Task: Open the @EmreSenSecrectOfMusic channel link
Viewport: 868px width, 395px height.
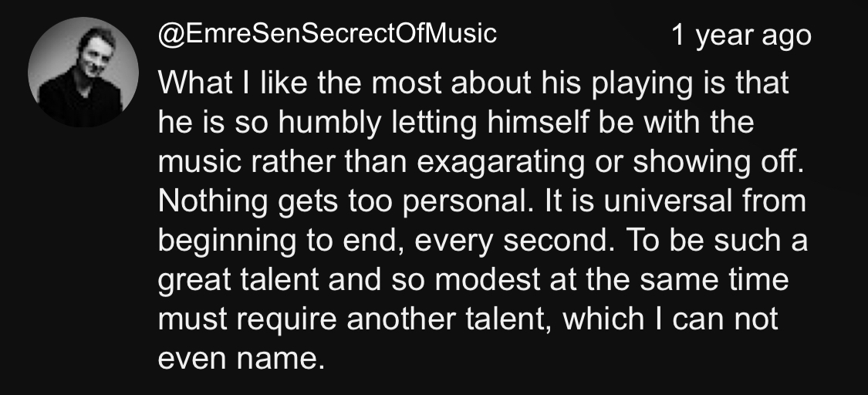Action: (327, 34)
